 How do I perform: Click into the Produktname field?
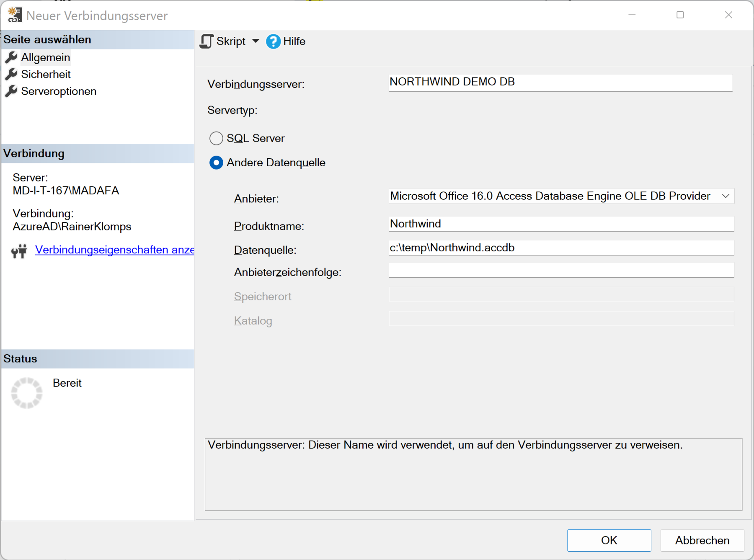coord(561,224)
